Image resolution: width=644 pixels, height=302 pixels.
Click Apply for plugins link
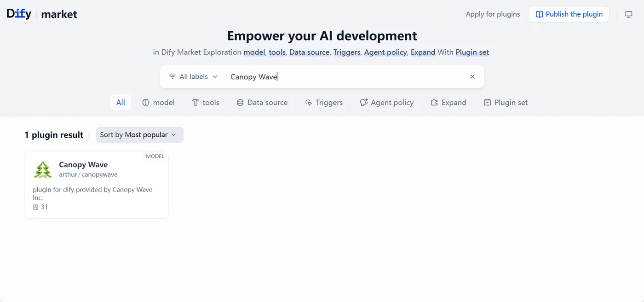[493, 14]
